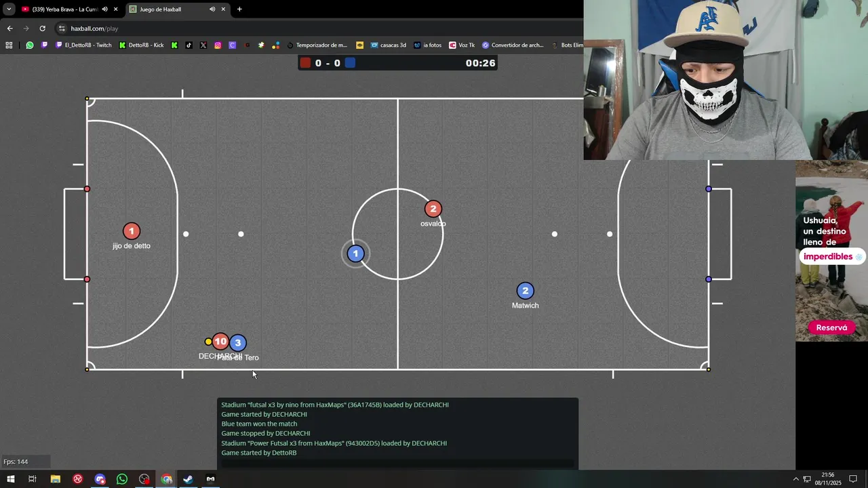Click the browser forward arrow
868x488 pixels.
click(x=26, y=28)
